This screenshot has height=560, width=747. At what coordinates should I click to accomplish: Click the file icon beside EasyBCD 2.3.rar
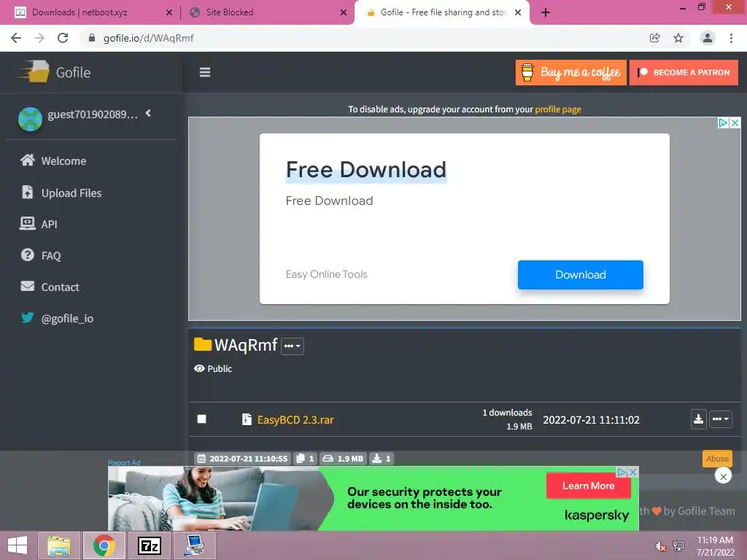(247, 419)
